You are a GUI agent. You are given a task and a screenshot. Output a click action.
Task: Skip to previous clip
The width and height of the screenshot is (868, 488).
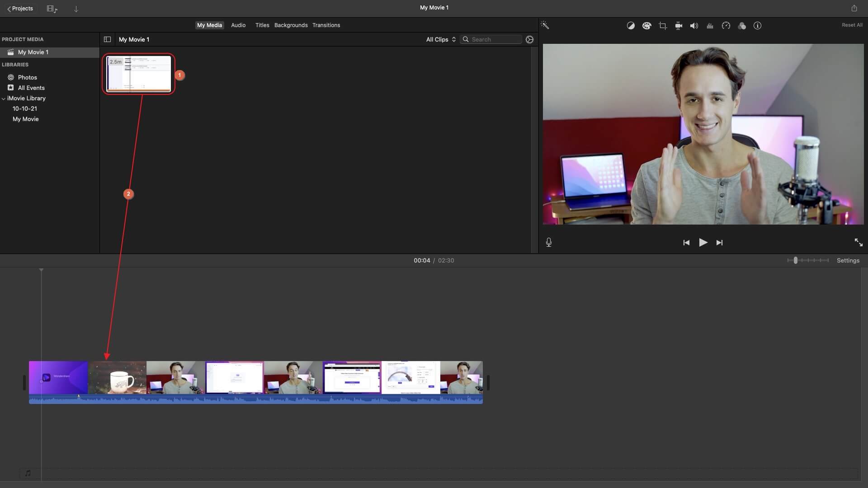pos(686,243)
